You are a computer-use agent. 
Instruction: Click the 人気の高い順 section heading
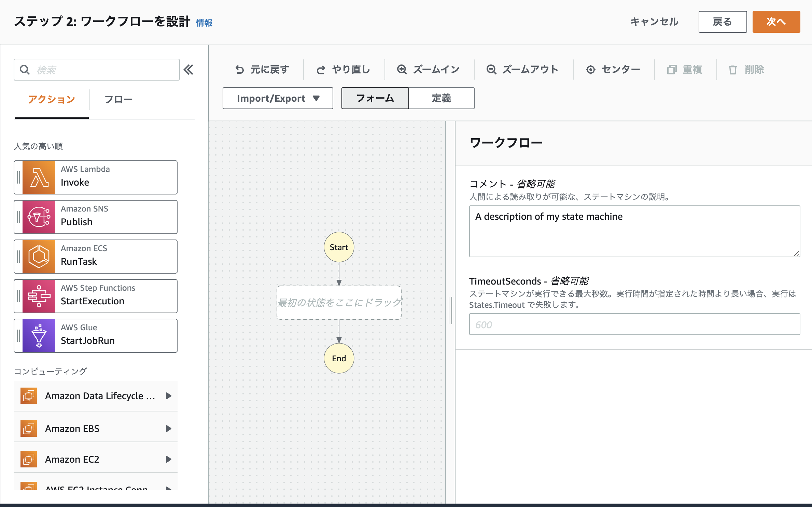click(38, 146)
